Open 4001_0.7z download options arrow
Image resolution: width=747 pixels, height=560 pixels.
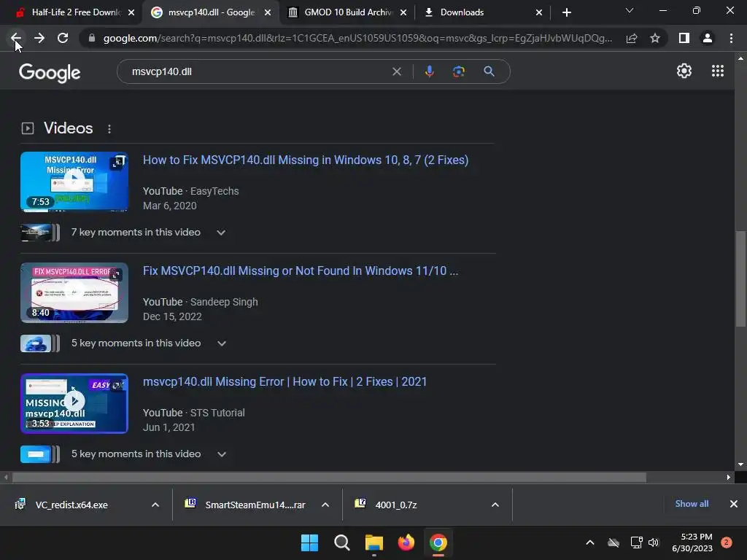point(495,505)
